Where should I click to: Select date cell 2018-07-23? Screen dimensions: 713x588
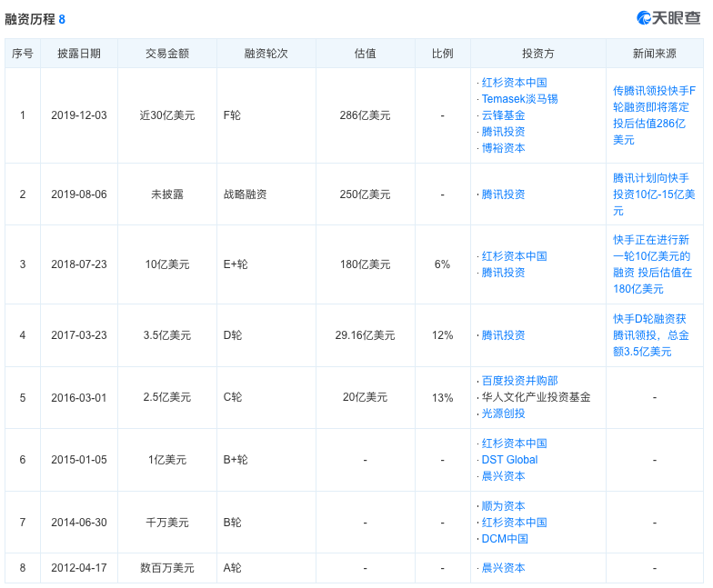tap(79, 264)
